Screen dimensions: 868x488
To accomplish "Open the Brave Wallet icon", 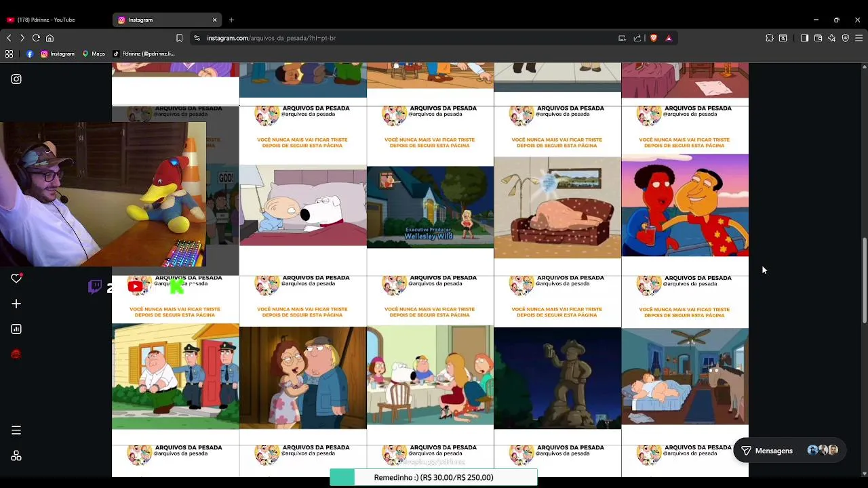I will [818, 38].
